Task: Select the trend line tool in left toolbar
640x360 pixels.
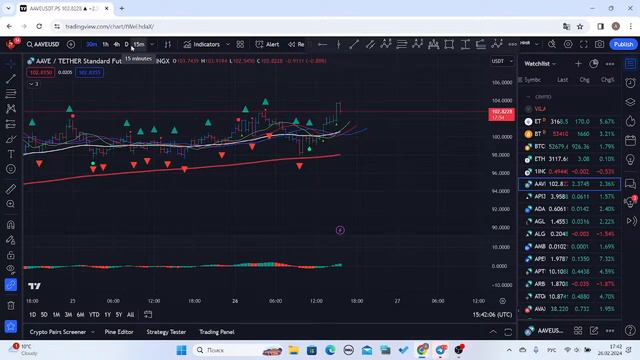Action: [11, 78]
